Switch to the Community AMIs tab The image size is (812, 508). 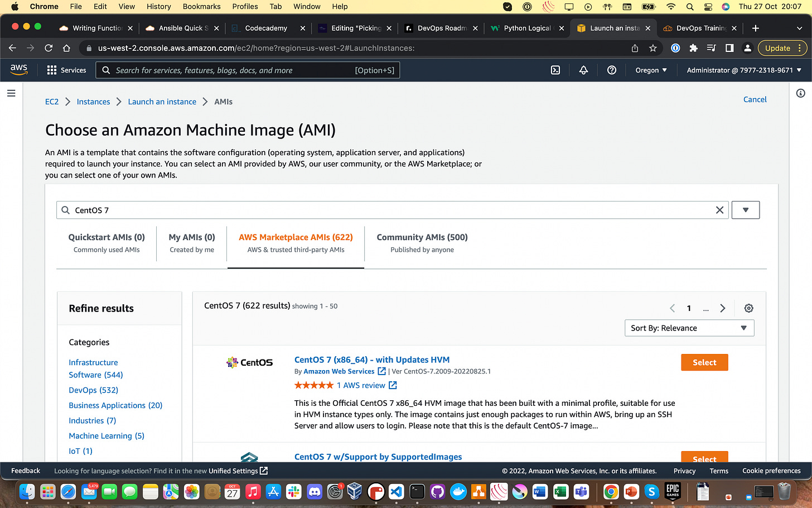pyautogui.click(x=422, y=243)
